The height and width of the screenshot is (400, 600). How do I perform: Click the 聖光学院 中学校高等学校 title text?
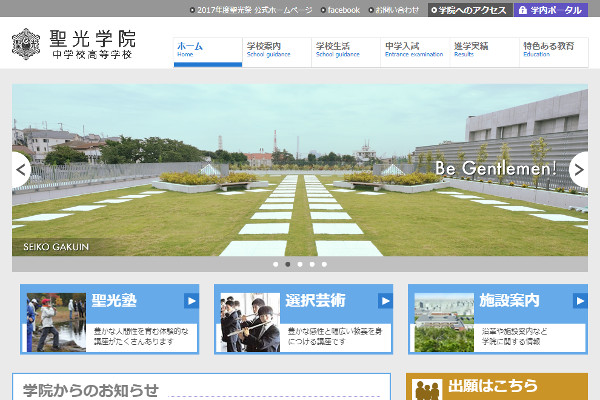tap(92, 44)
